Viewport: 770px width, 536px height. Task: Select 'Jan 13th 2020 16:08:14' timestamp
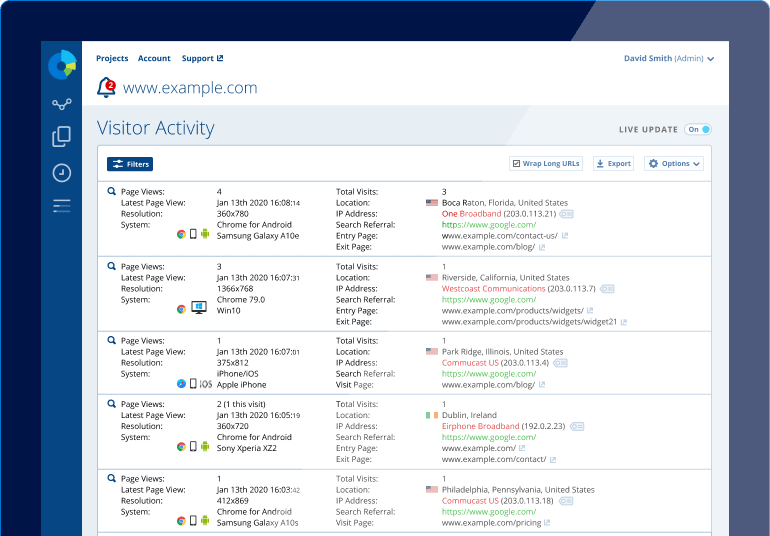tap(258, 203)
